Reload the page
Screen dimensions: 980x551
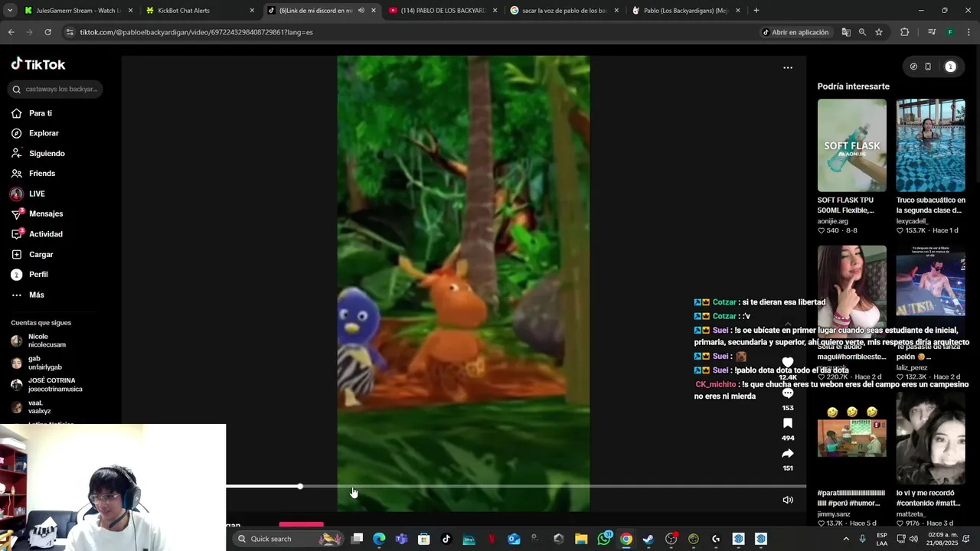(x=47, y=32)
